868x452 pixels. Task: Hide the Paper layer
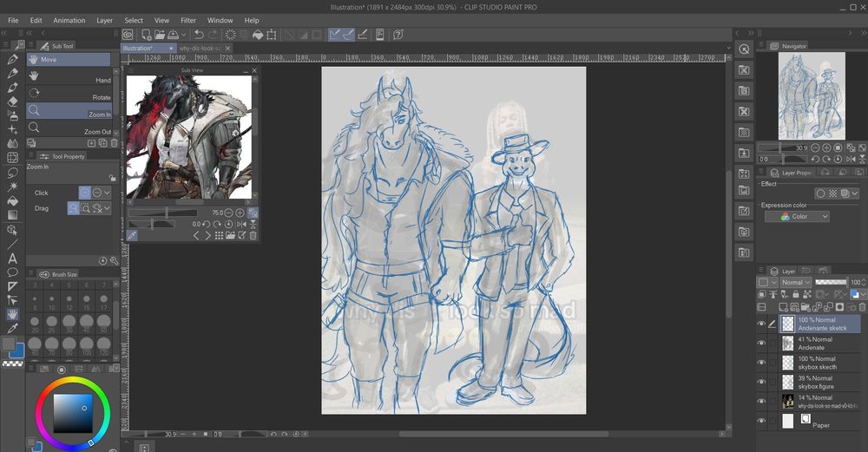click(x=761, y=421)
